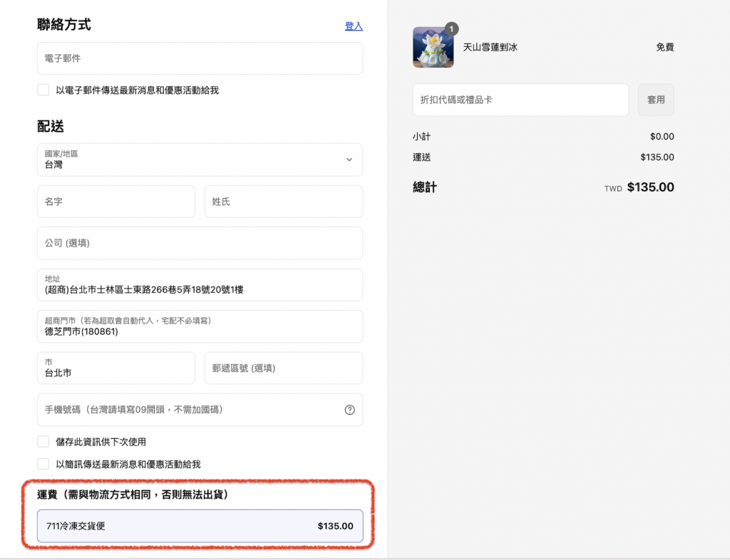Toggle SMS news and offers checkbox

43,464
